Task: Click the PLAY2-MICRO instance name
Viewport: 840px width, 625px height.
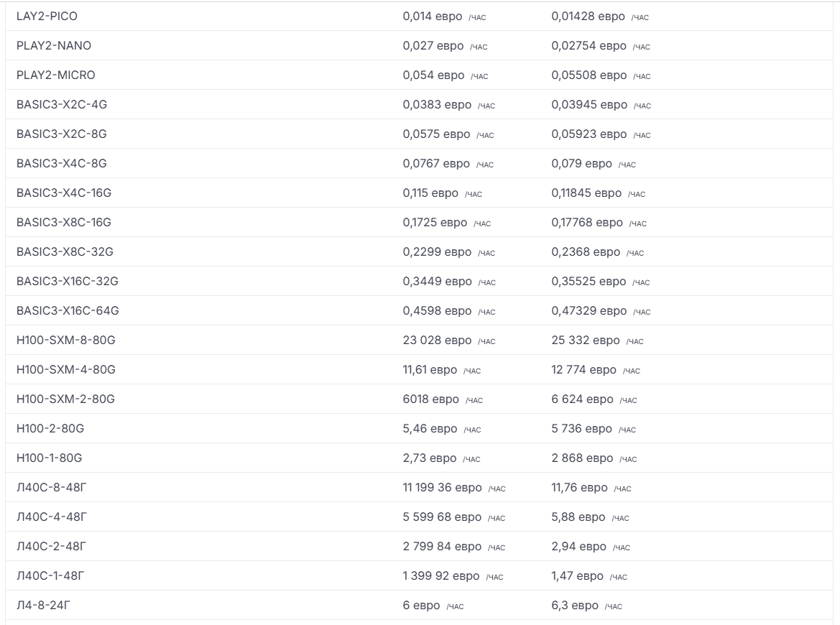Action: tap(55, 75)
